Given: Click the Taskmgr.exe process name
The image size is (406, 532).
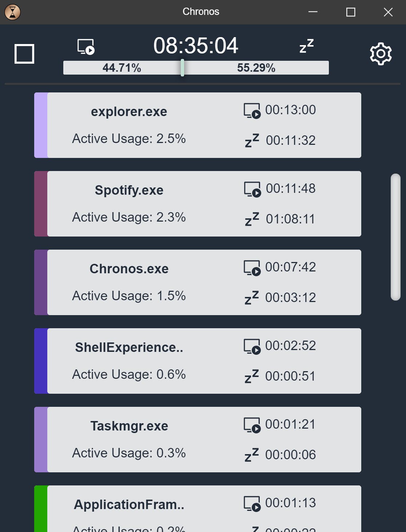Looking at the screenshot, I should click(129, 426).
